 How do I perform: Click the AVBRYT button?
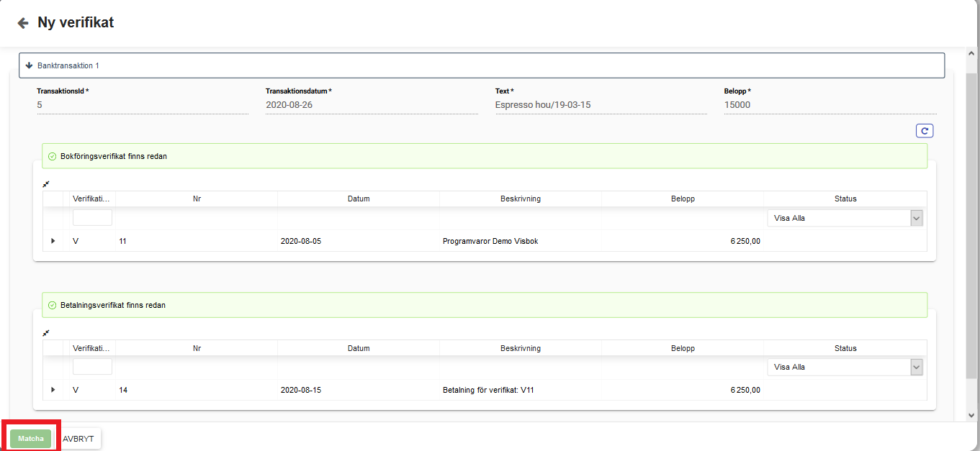click(78, 438)
